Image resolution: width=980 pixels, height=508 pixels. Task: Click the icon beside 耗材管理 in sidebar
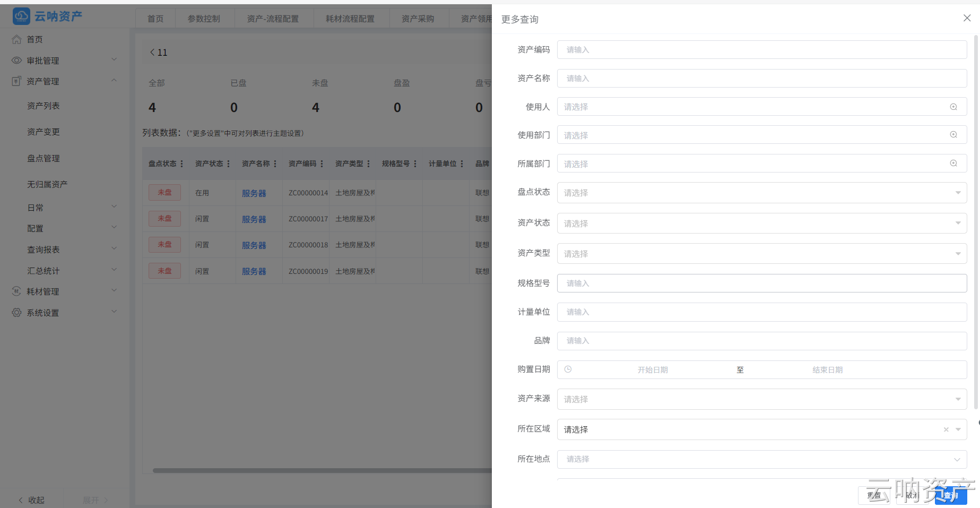coord(17,291)
